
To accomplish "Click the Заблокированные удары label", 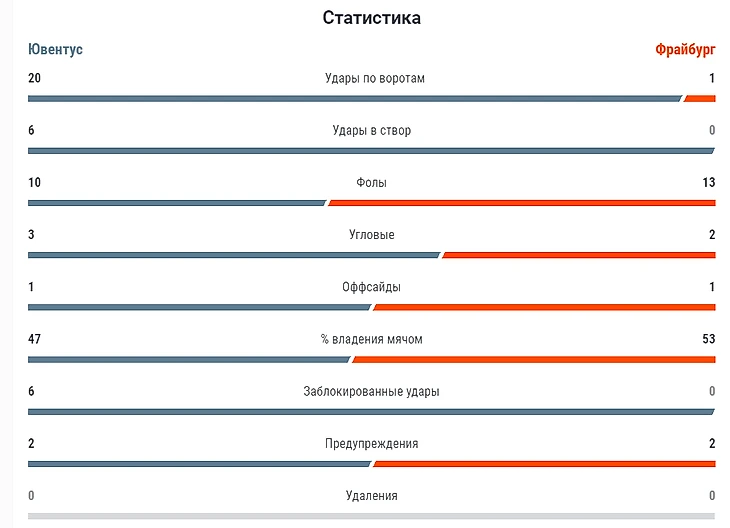I will (x=372, y=391).
